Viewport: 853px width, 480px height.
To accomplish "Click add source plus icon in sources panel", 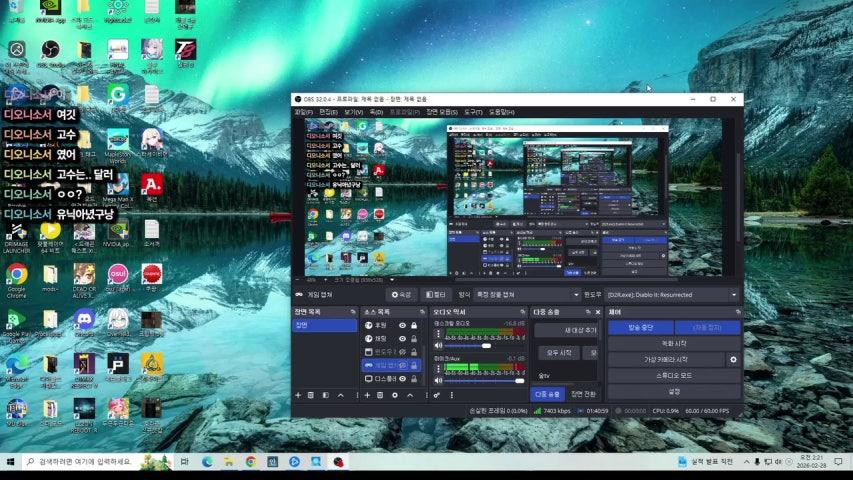I will click(369, 395).
